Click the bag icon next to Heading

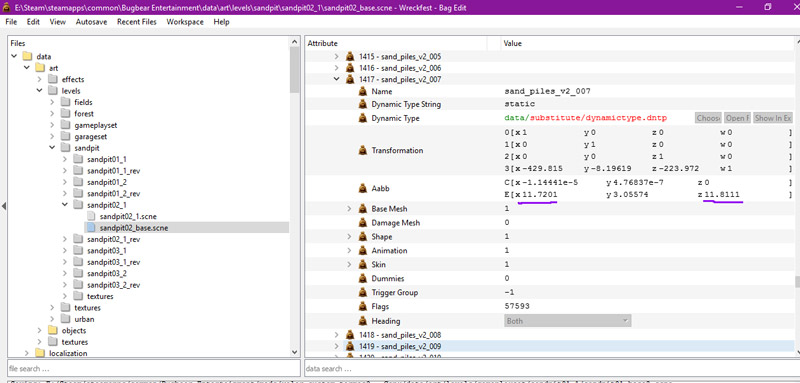click(x=362, y=321)
